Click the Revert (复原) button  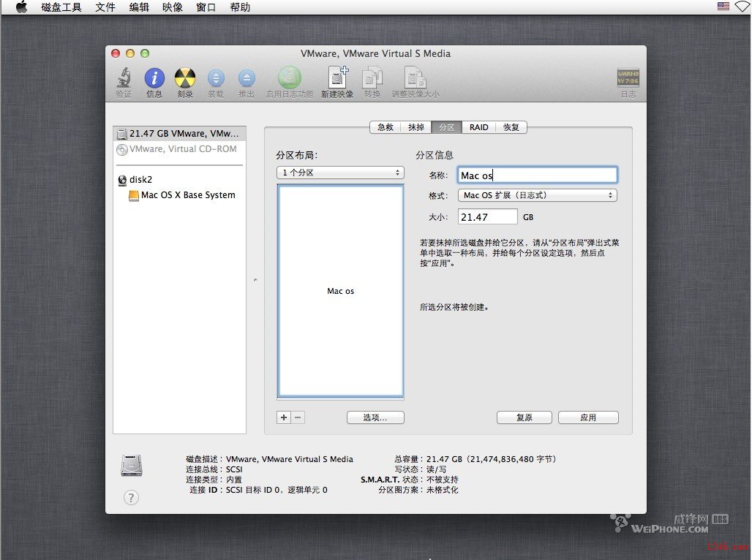[524, 417]
